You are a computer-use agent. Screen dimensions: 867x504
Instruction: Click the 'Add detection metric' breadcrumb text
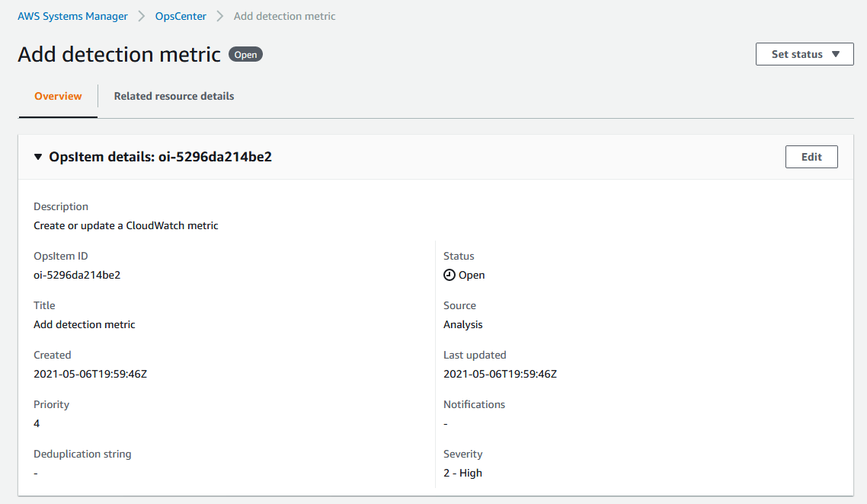tap(284, 16)
